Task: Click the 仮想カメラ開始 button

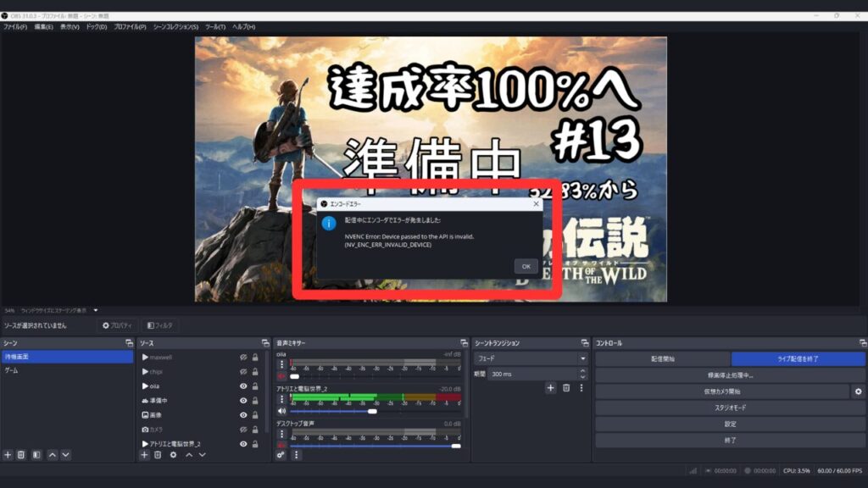Action: [722, 391]
